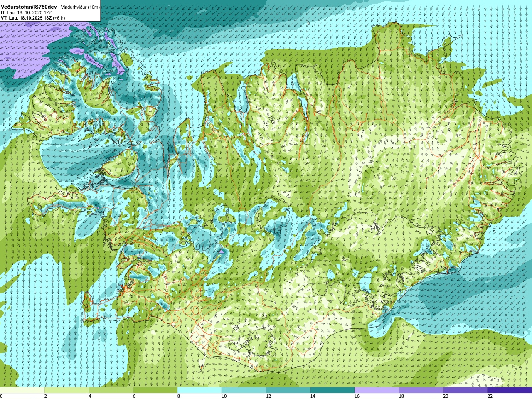Screen dimensions: 532x399
Task: Pick the light lavender 16–18 scale swatch
Action: [377, 390]
